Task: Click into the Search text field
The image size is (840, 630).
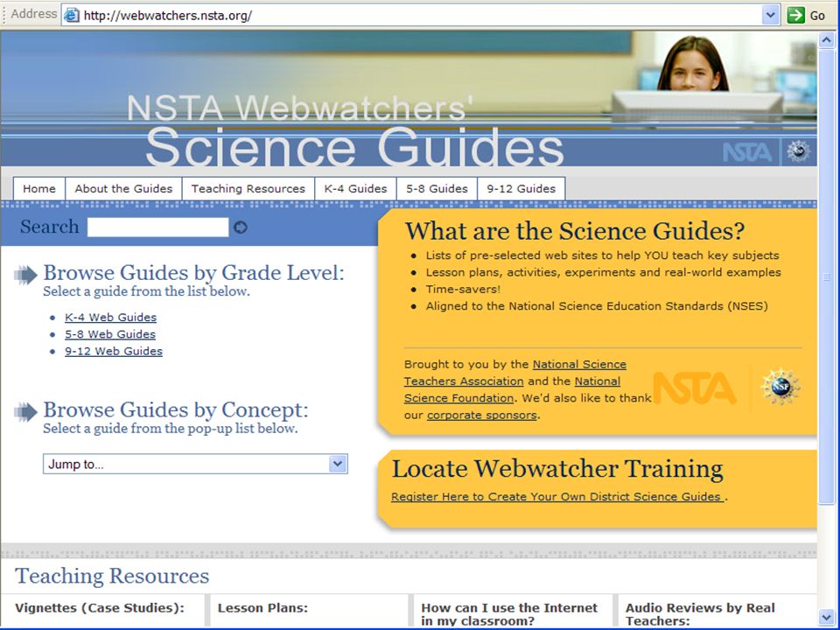Action: click(x=158, y=227)
